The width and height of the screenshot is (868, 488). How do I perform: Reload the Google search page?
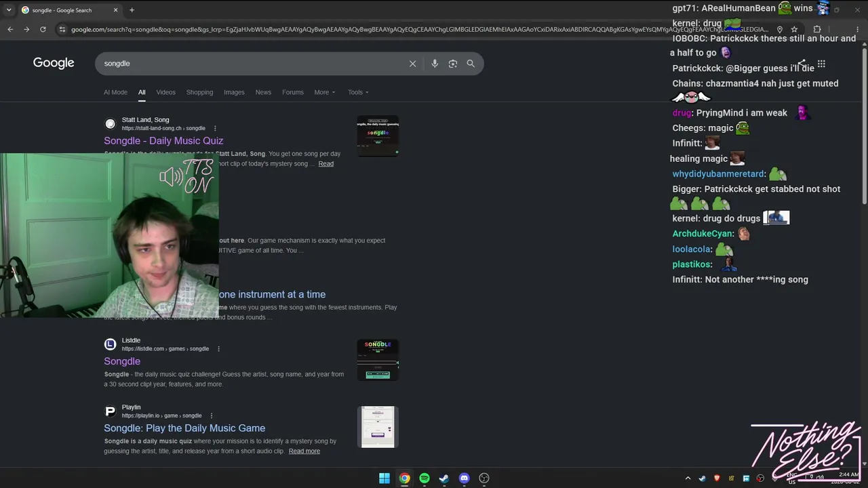(x=43, y=29)
